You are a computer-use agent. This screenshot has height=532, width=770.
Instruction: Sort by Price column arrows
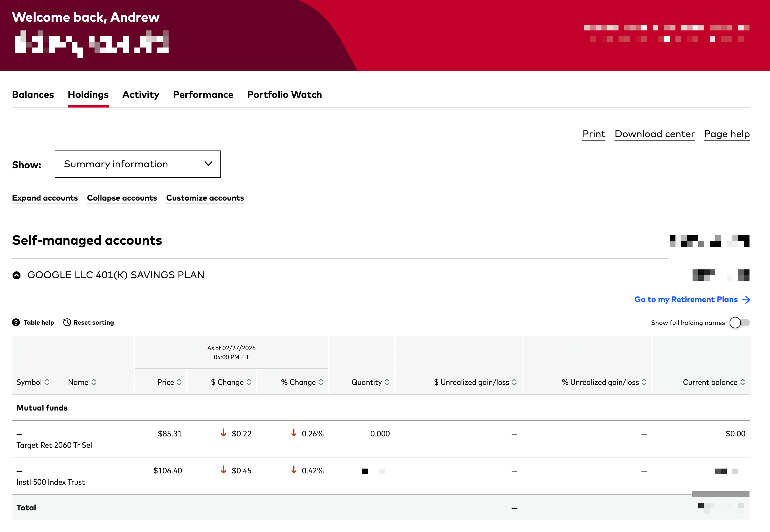point(179,382)
